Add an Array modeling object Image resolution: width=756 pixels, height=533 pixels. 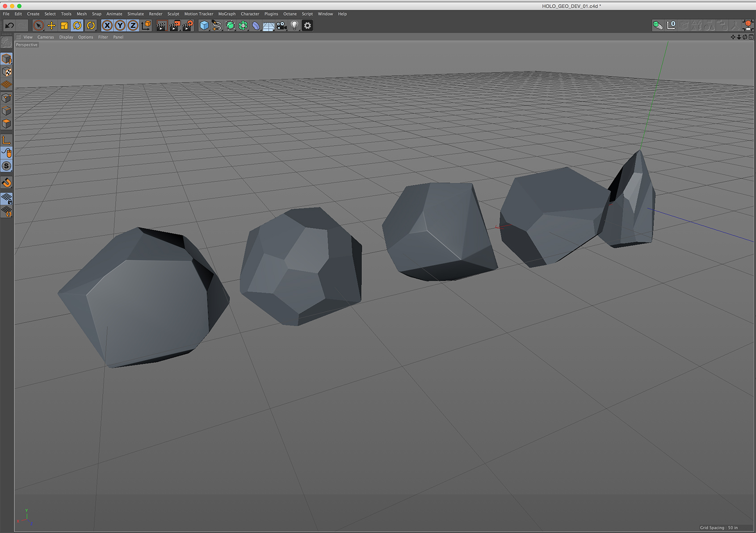coord(243,25)
